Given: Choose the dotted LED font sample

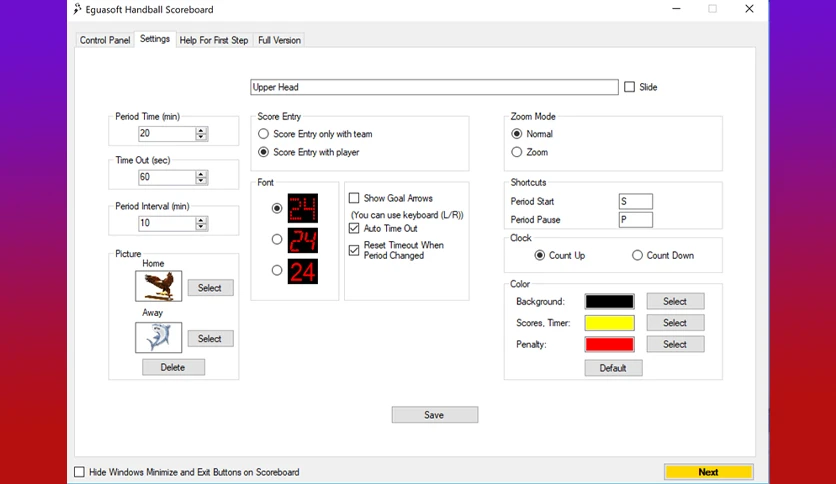Looking at the screenshot, I should point(303,208).
